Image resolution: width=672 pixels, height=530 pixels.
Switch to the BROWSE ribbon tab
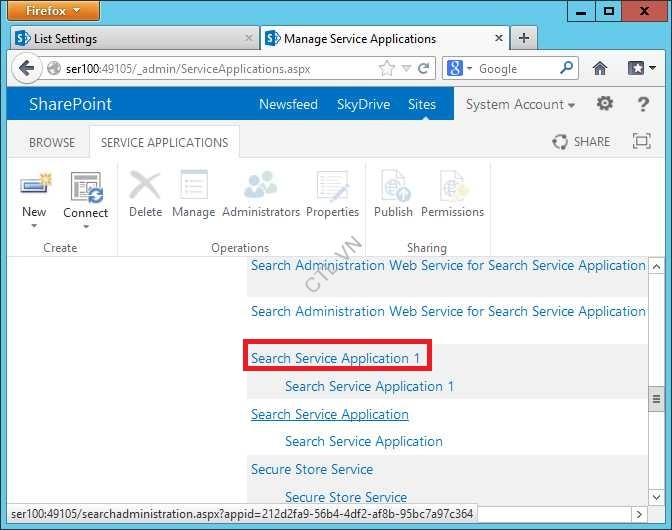click(x=52, y=142)
